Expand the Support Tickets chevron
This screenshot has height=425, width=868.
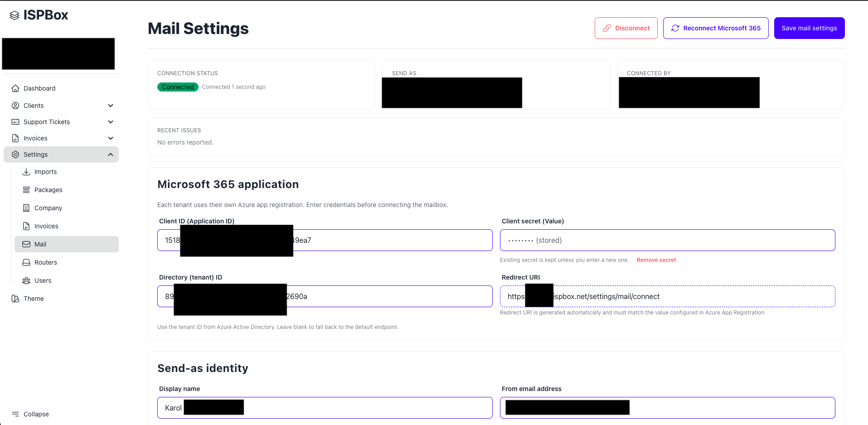tap(111, 122)
